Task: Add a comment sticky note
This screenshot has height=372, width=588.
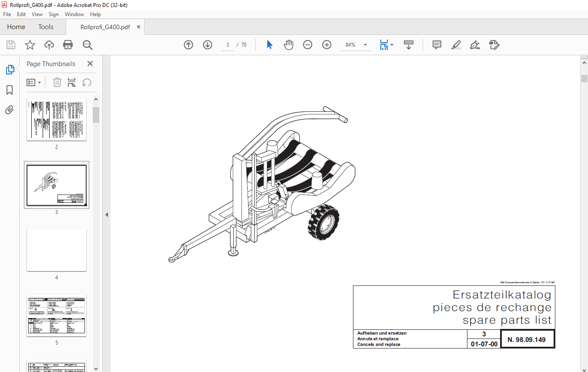Action: [437, 45]
